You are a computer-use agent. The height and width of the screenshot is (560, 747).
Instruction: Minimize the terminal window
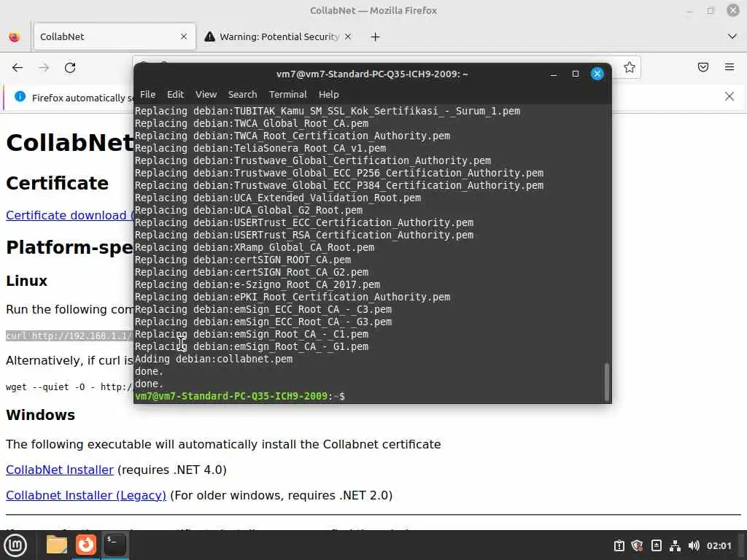pyautogui.click(x=554, y=74)
